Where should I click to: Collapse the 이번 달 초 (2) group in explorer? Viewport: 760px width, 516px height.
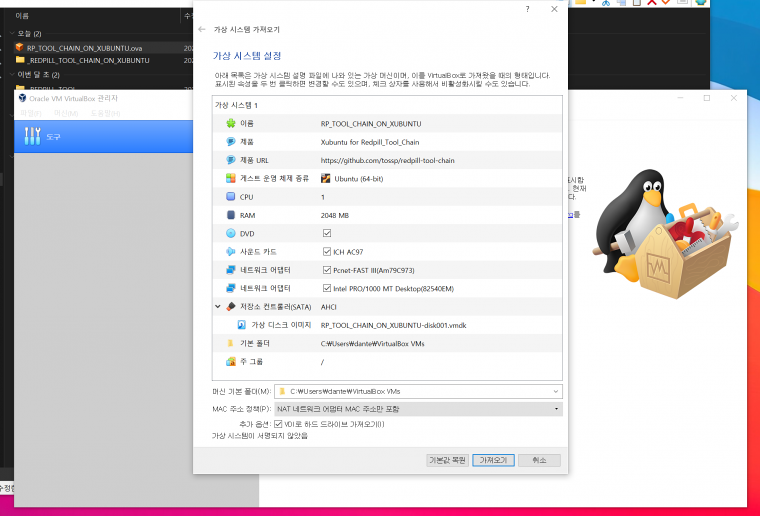[12, 75]
